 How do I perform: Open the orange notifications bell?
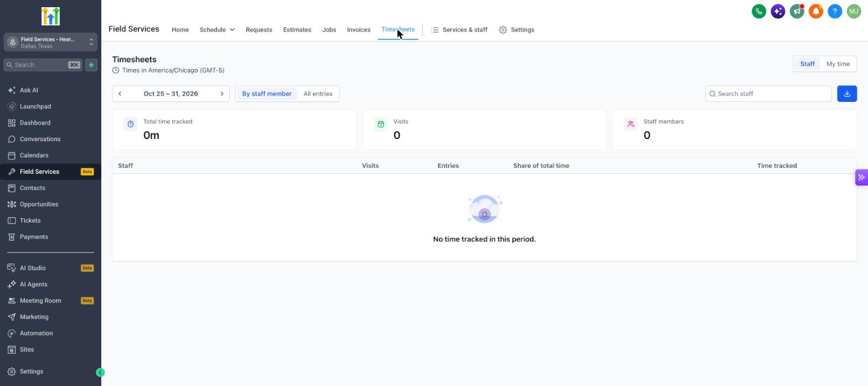[816, 11]
